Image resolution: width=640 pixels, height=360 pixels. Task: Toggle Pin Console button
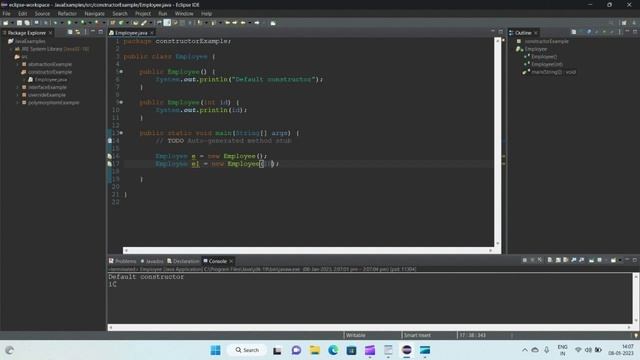point(591,260)
